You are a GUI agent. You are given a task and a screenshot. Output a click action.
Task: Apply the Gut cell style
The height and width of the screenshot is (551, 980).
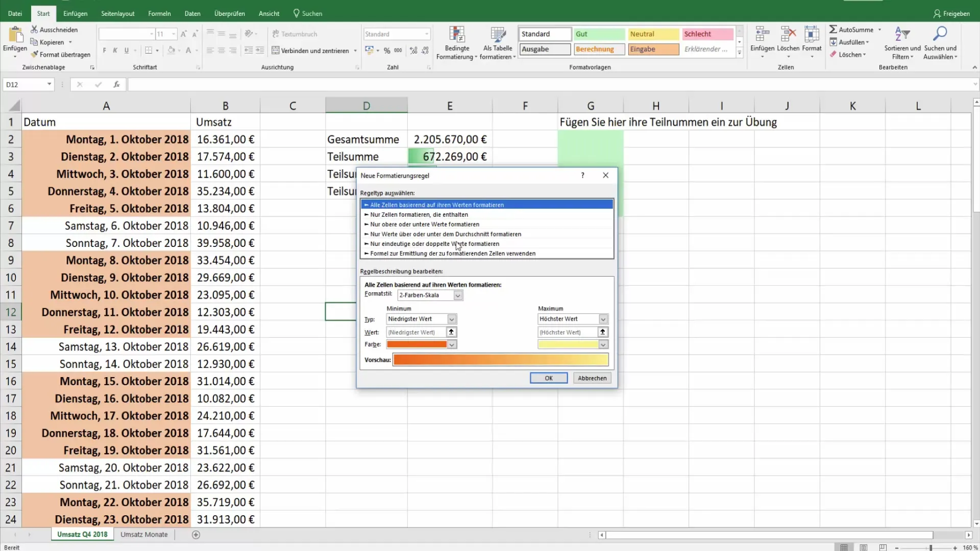pos(599,34)
